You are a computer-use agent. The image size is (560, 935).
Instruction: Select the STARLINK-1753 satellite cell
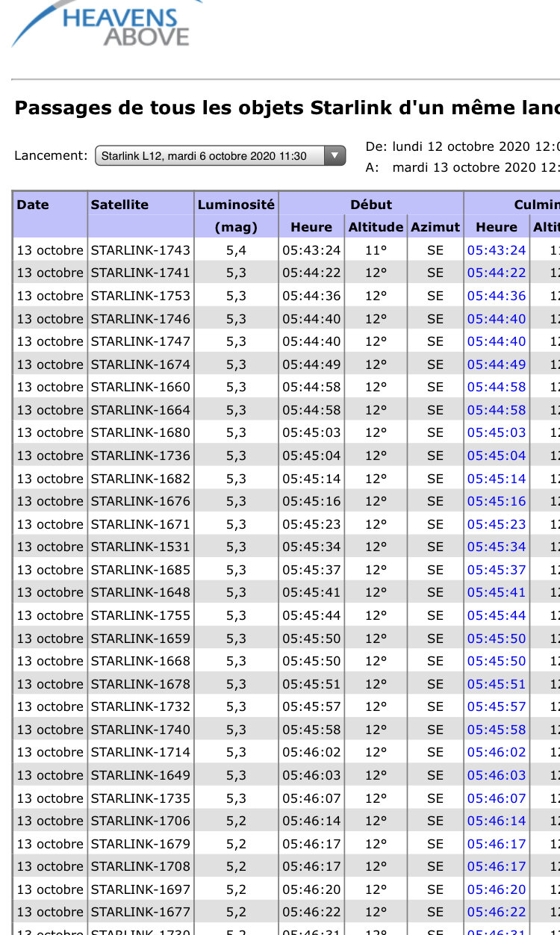point(140,296)
